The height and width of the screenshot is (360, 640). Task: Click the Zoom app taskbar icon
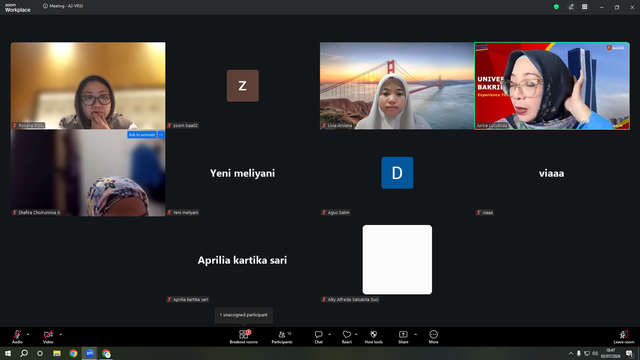(x=90, y=353)
